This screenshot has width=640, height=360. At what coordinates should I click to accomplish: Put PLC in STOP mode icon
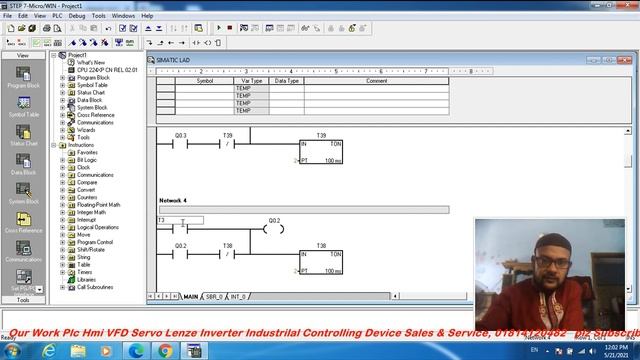click(x=230, y=28)
